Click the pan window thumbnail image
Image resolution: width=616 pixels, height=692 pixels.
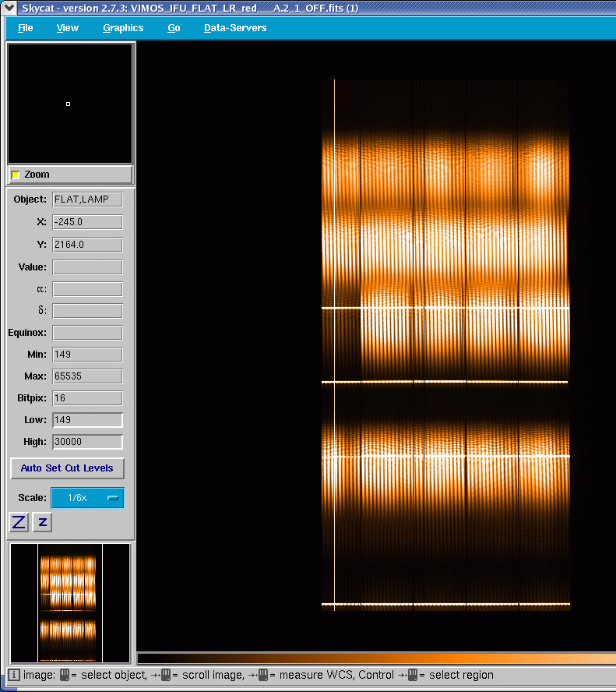click(x=70, y=603)
